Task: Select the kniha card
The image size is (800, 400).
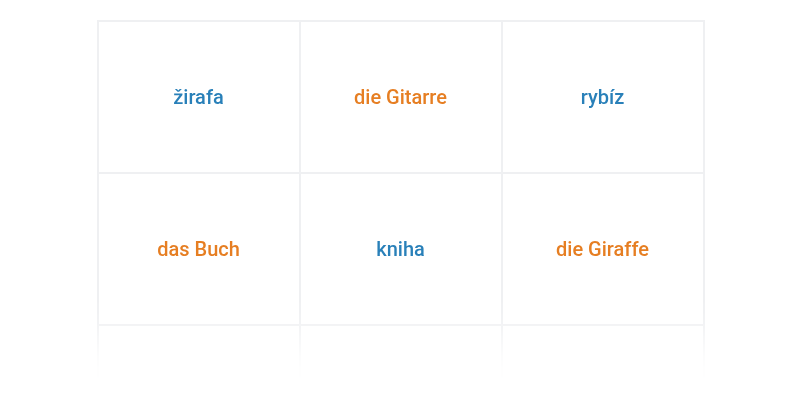Action: (400, 249)
